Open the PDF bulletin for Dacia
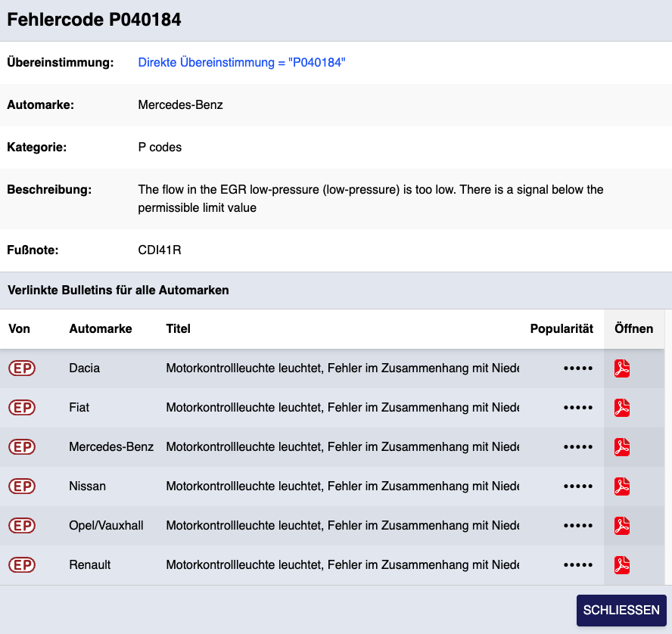This screenshot has width=672, height=634. (622, 368)
